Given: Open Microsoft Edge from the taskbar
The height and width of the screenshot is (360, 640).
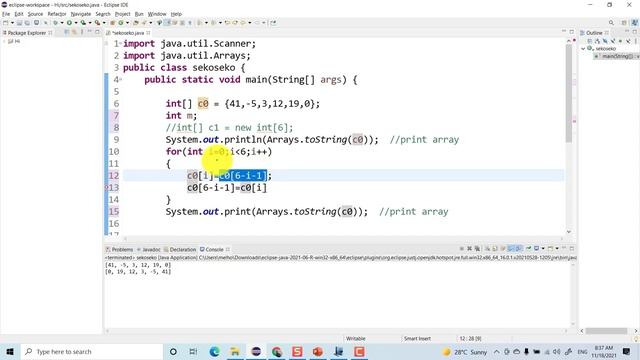Looking at the screenshot, I should 214,351.
